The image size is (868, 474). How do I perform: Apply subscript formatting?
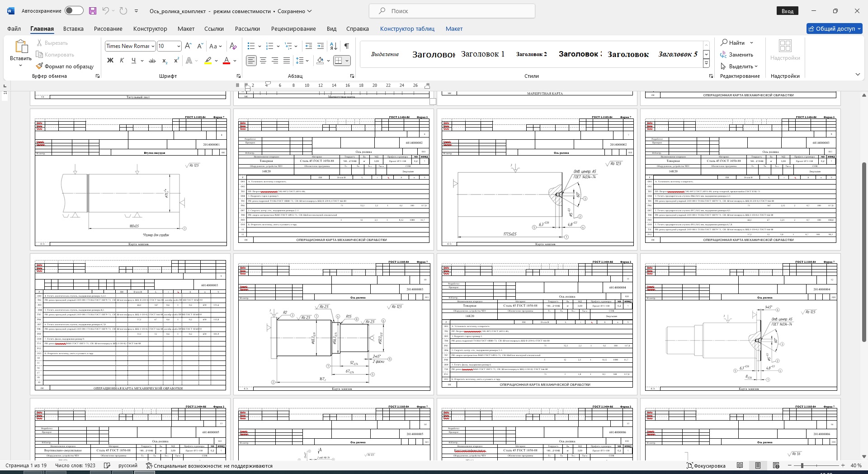tap(165, 61)
